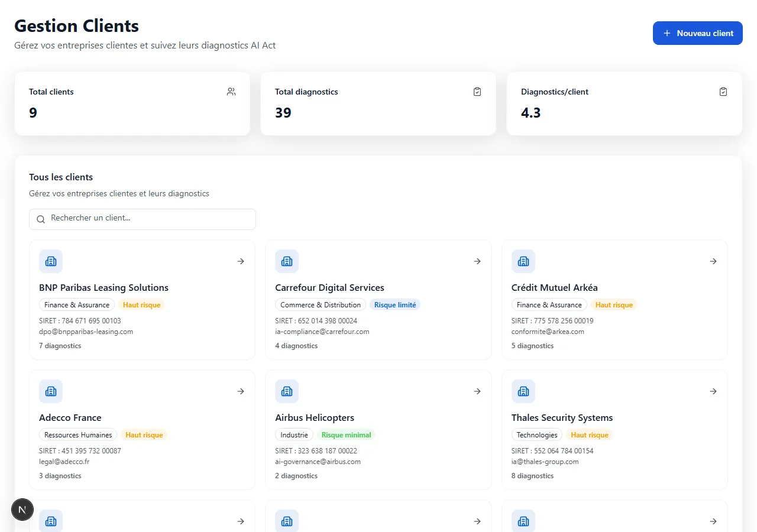Click the users icon in Total clients card

tap(231, 92)
